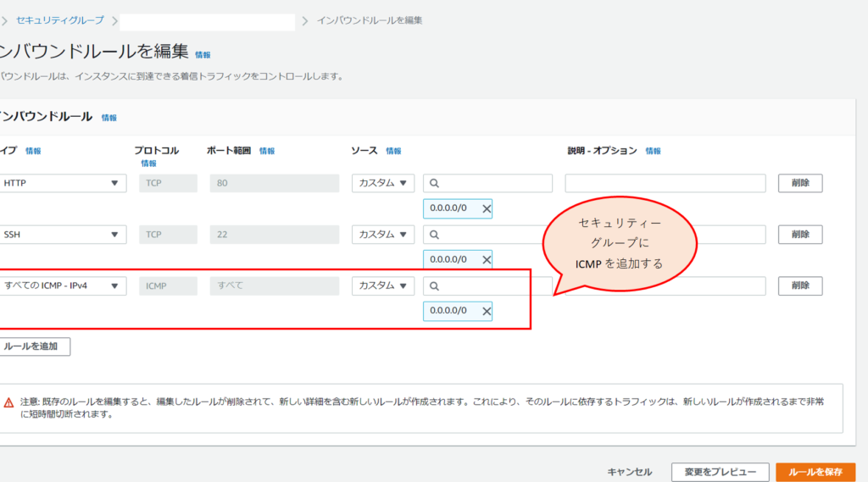Open 情報 link beside ソース header
This screenshot has width=868, height=482.
[393, 151]
